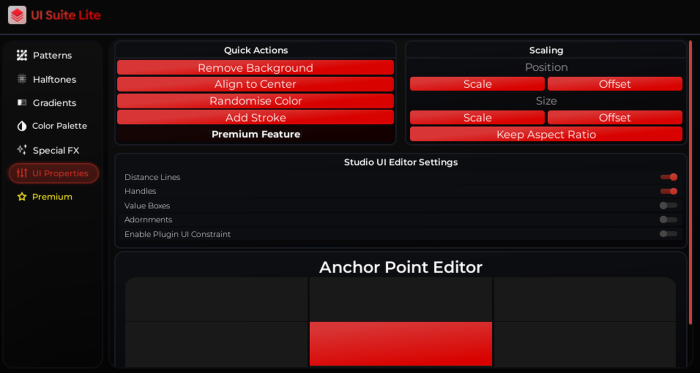Image resolution: width=700 pixels, height=373 pixels.
Task: Click the Add Stroke button
Action: pos(255,117)
